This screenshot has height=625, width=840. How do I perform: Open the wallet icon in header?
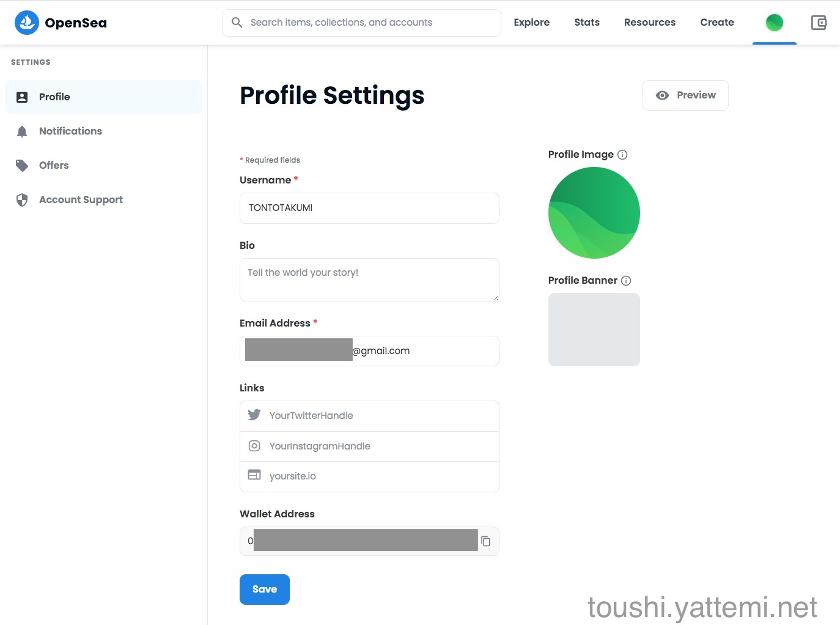click(x=818, y=23)
